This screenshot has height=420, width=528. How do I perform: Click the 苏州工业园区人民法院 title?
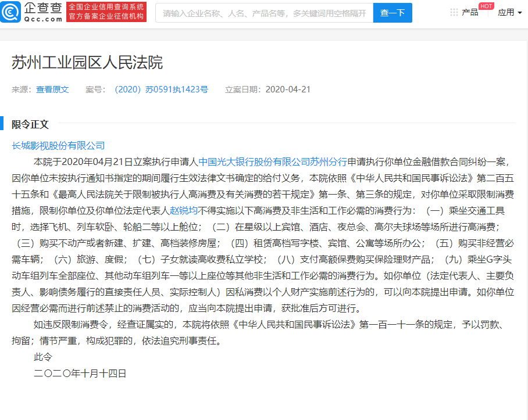[87, 63]
